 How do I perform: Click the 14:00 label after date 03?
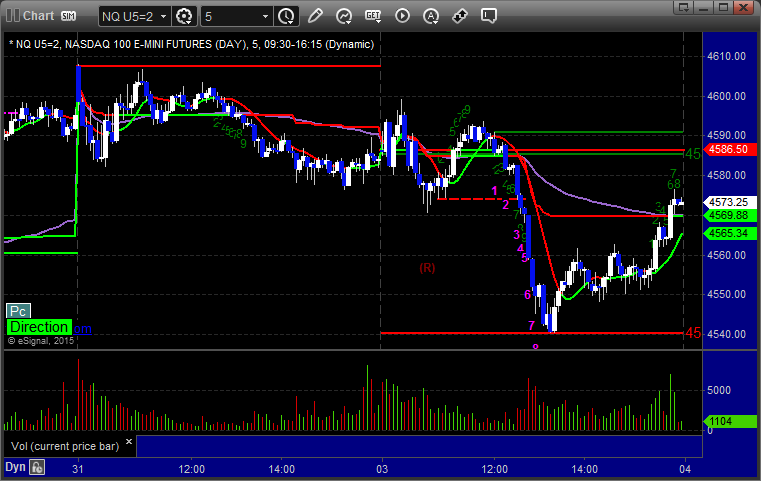pyautogui.click(x=584, y=469)
